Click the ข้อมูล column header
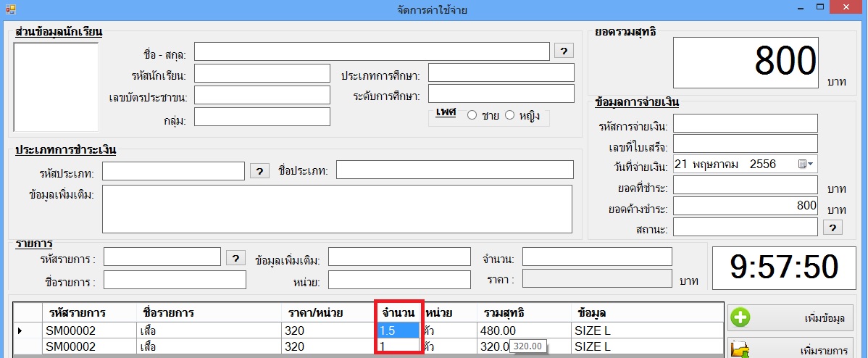868x358 pixels. (x=647, y=312)
